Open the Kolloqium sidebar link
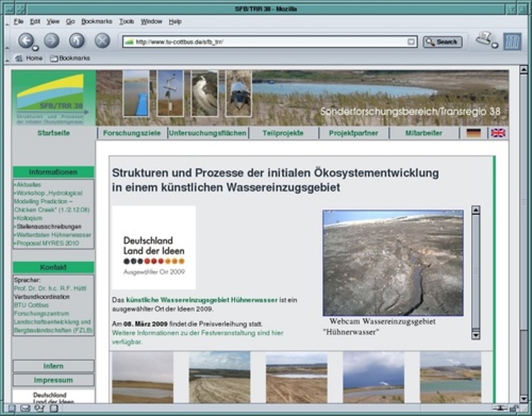 point(29,219)
